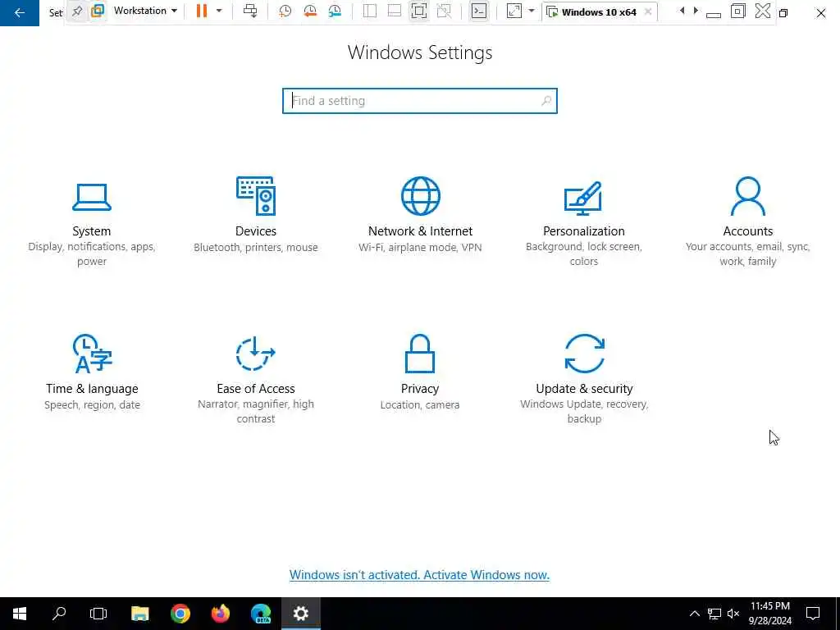Toggle the thumbnail bar view icon
This screenshot has height=630, width=840.
coord(395,11)
